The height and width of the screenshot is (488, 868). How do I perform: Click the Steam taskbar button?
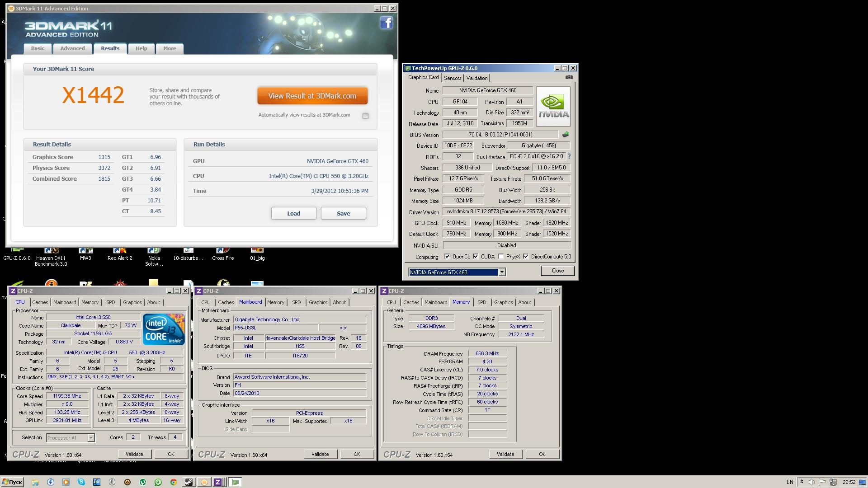(189, 482)
